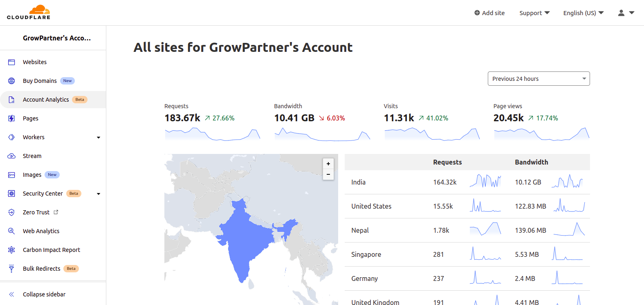Open Images in sidebar

(32, 175)
